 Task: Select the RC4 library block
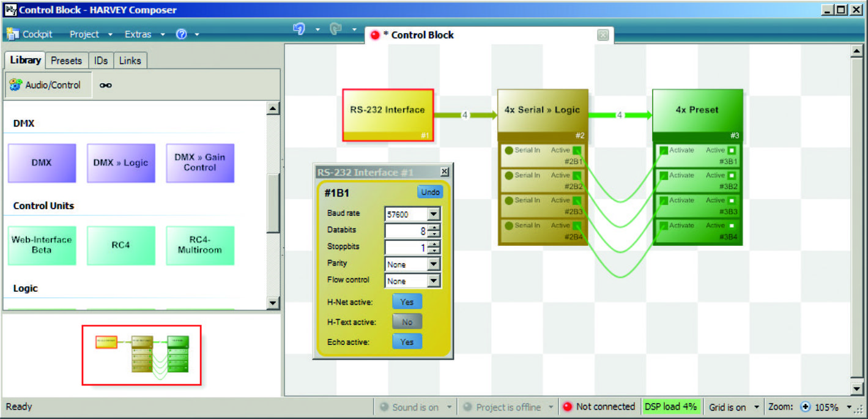121,245
